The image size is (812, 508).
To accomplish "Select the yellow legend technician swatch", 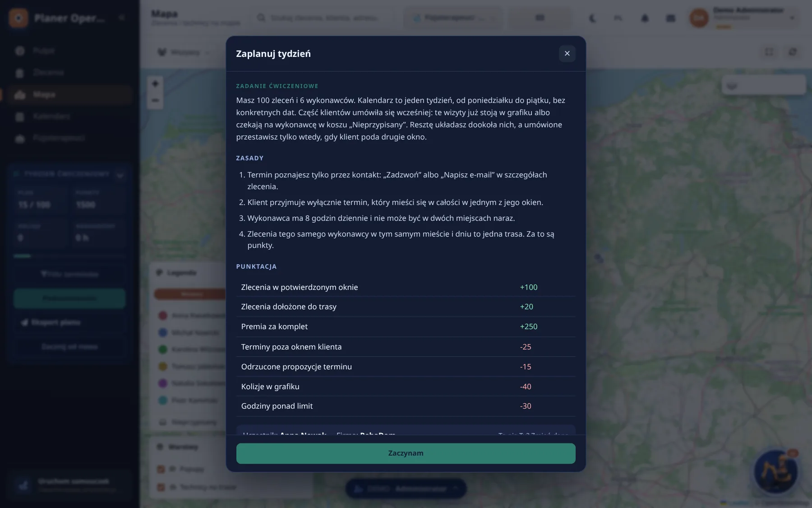I will 163,366.
